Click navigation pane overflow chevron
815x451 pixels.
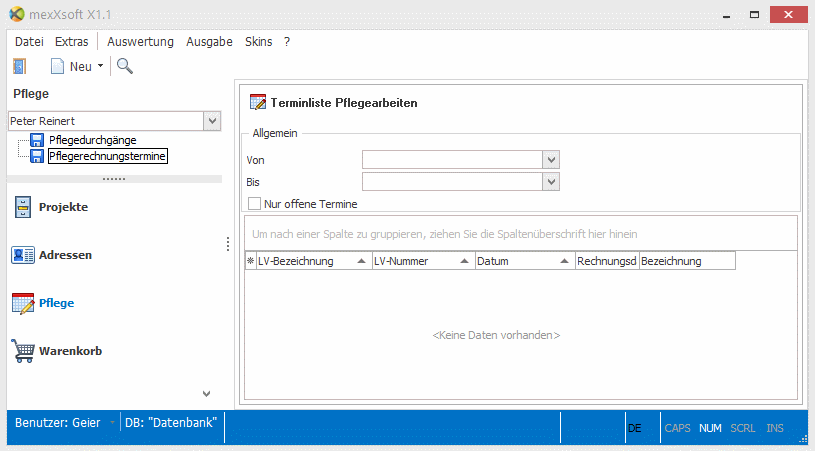point(206,394)
